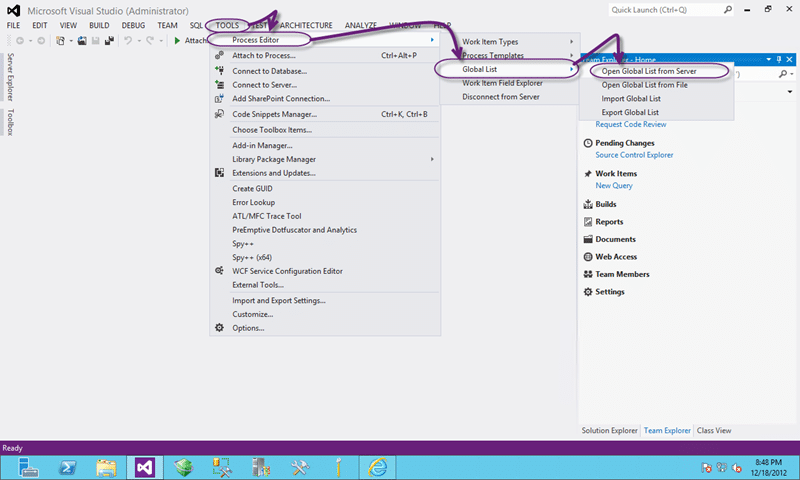Switch to the Solution Explorer tab

coord(610,431)
